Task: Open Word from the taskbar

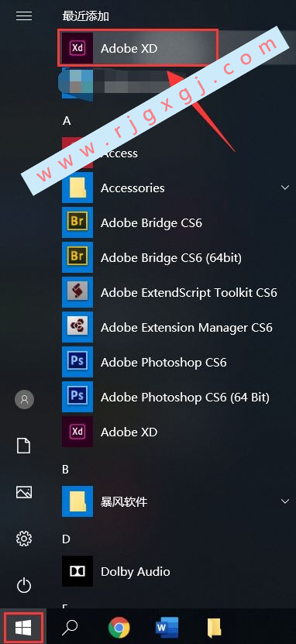Action: [x=167, y=627]
